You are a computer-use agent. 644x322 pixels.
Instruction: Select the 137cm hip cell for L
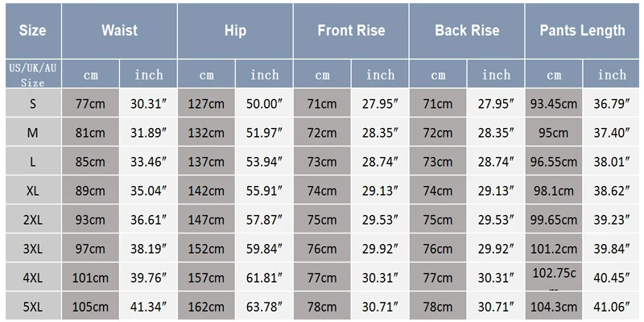point(206,162)
